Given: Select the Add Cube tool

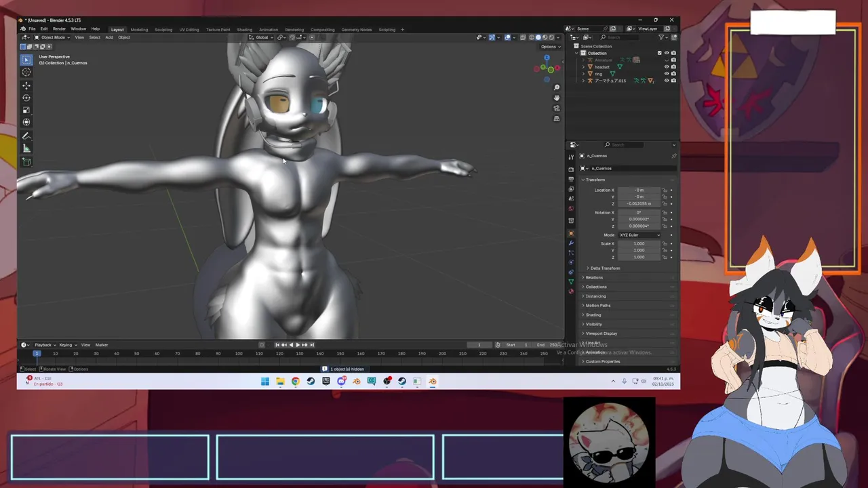Looking at the screenshot, I should pyautogui.click(x=26, y=162).
